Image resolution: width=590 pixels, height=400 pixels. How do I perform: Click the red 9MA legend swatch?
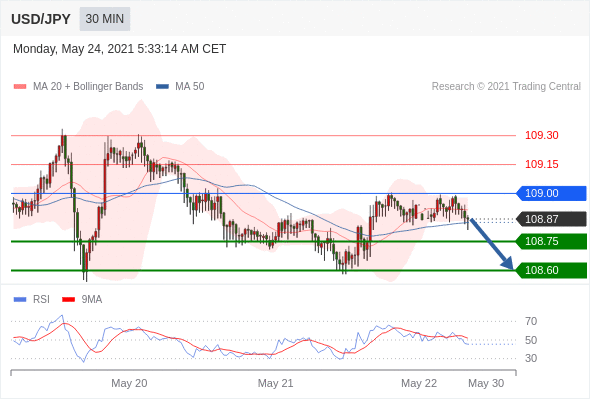click(68, 300)
